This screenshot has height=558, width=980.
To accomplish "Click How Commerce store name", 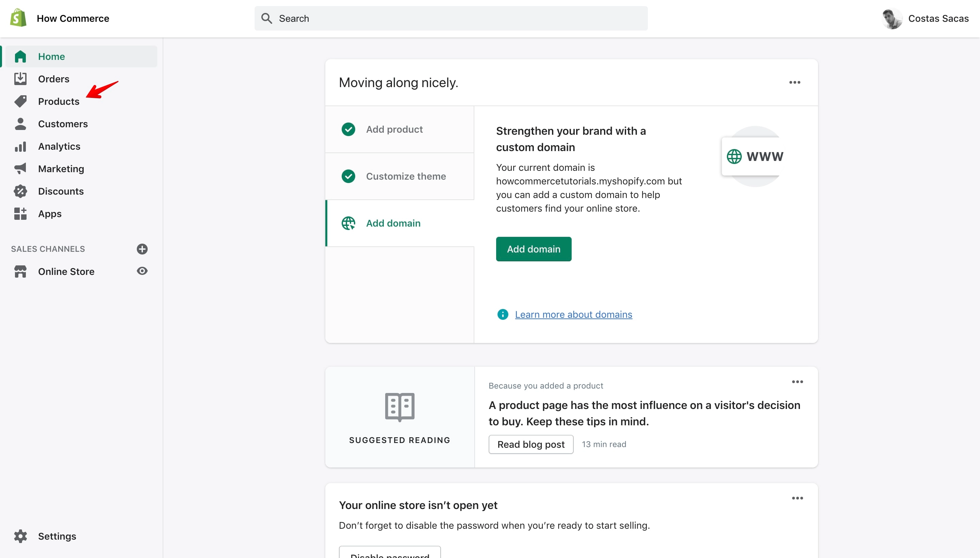I will pyautogui.click(x=73, y=18).
